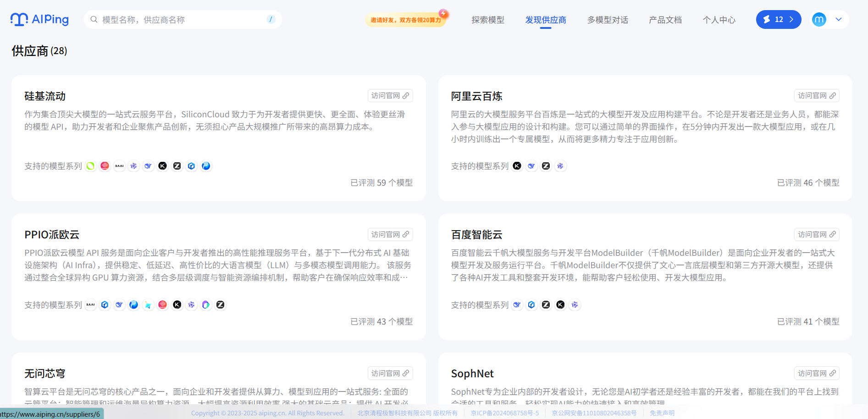
Task: Click the 已评测 46 个模型 text
Action: [808, 182]
